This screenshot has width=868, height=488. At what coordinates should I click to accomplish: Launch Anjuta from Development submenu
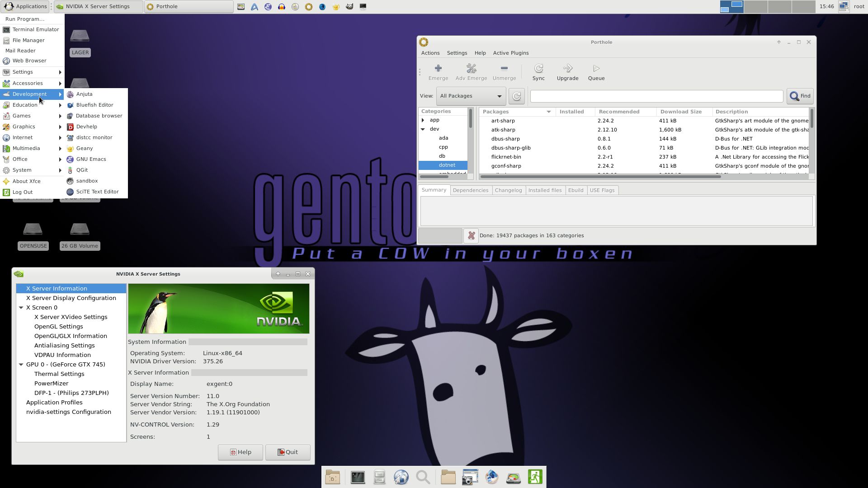96,94
